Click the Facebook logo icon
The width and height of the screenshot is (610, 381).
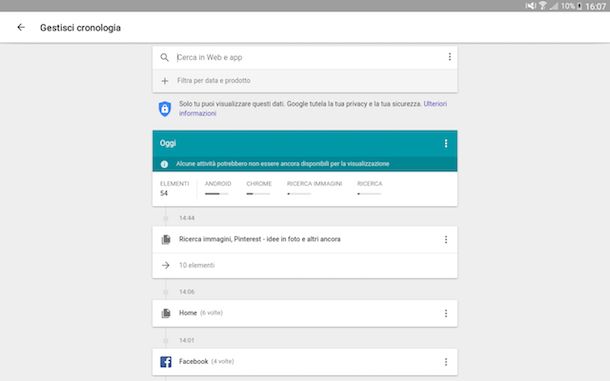coord(166,362)
